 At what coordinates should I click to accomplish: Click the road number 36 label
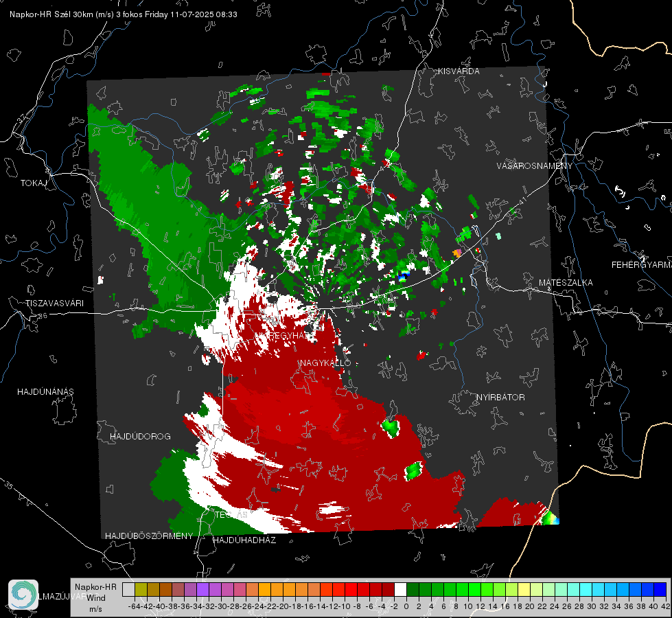43,316
